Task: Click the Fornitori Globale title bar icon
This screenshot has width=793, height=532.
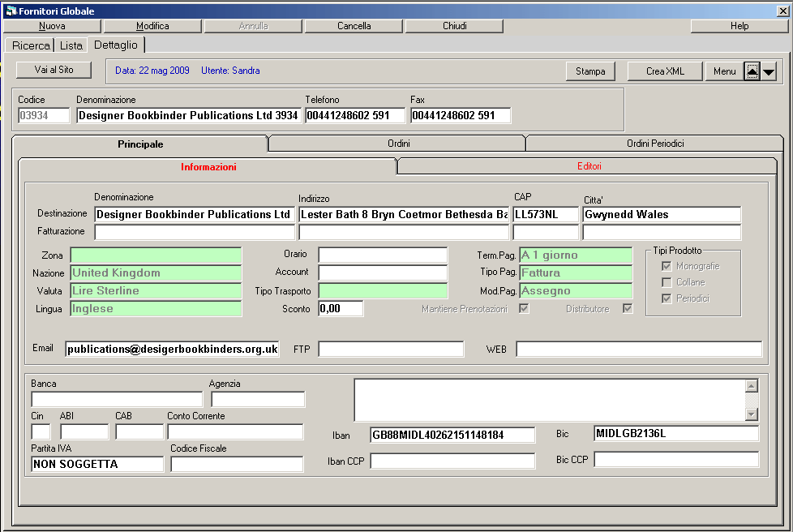Action: coord(11,11)
